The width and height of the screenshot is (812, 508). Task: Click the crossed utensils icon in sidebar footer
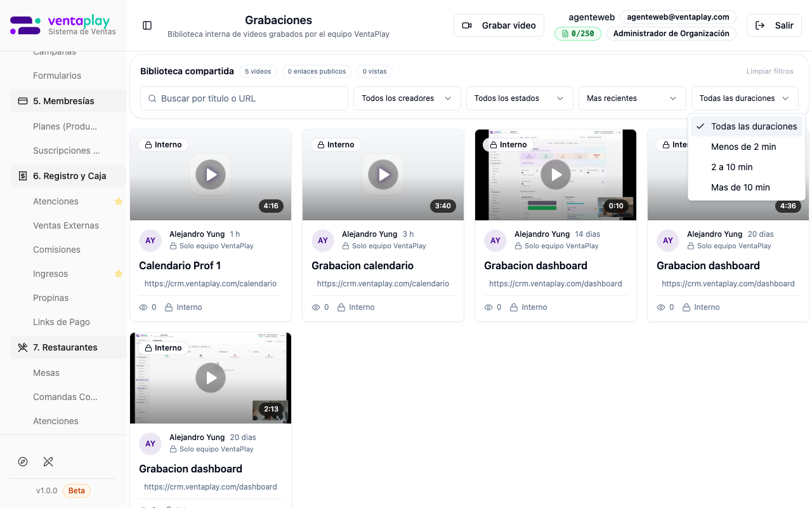click(x=48, y=462)
